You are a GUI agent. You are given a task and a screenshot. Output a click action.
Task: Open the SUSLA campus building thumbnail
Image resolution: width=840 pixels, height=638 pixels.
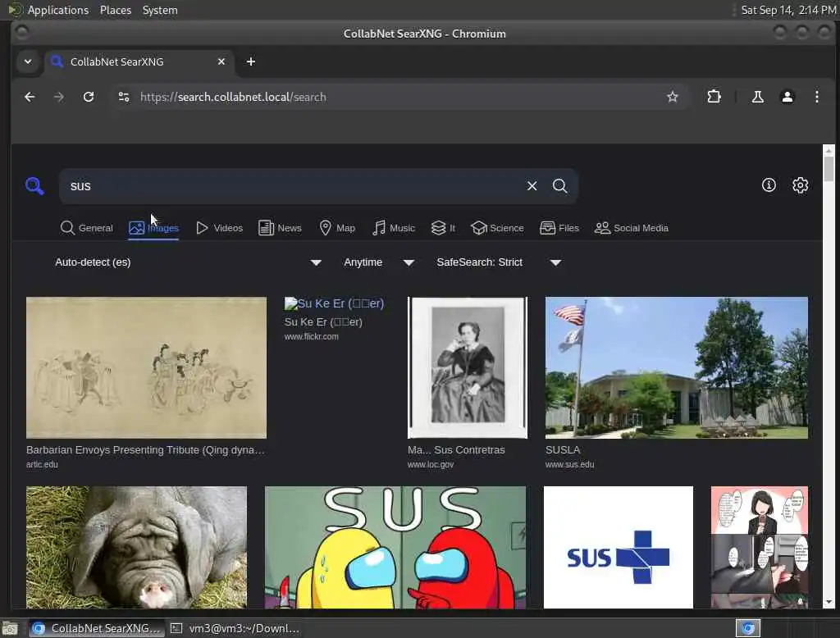coord(677,367)
